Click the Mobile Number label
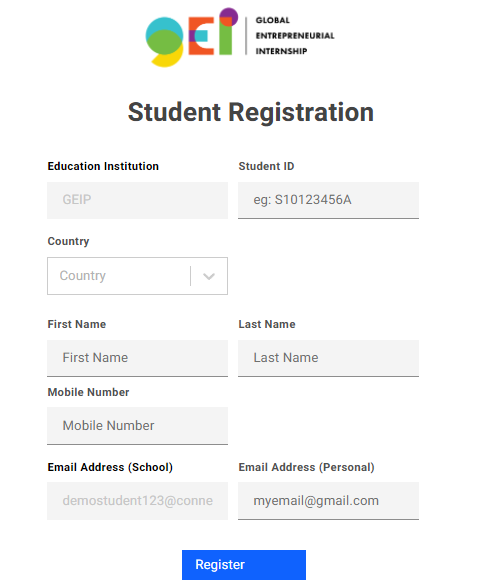The height and width of the screenshot is (587, 480). pyautogui.click(x=88, y=392)
